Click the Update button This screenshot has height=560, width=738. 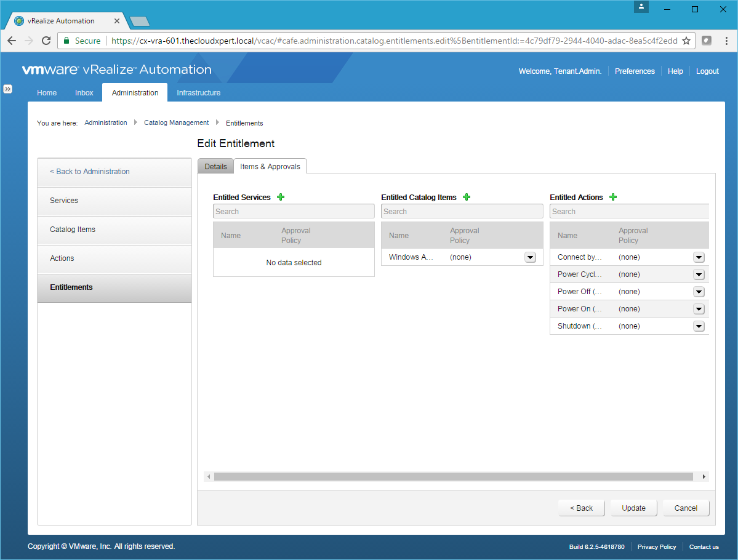(633, 508)
